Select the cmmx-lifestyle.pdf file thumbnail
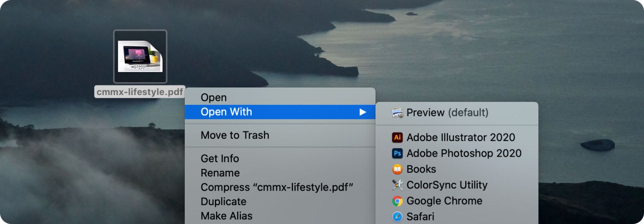 pos(140,56)
